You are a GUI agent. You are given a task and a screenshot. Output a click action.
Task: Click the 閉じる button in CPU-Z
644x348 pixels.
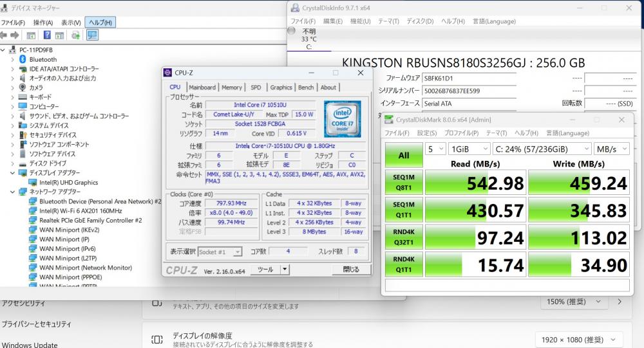coord(351,270)
